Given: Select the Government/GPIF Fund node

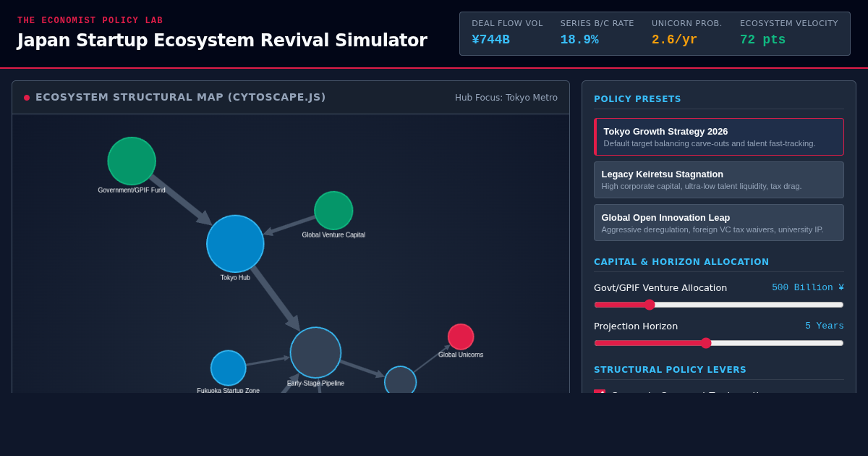Looking at the screenshot, I should pyautogui.click(x=132, y=161).
